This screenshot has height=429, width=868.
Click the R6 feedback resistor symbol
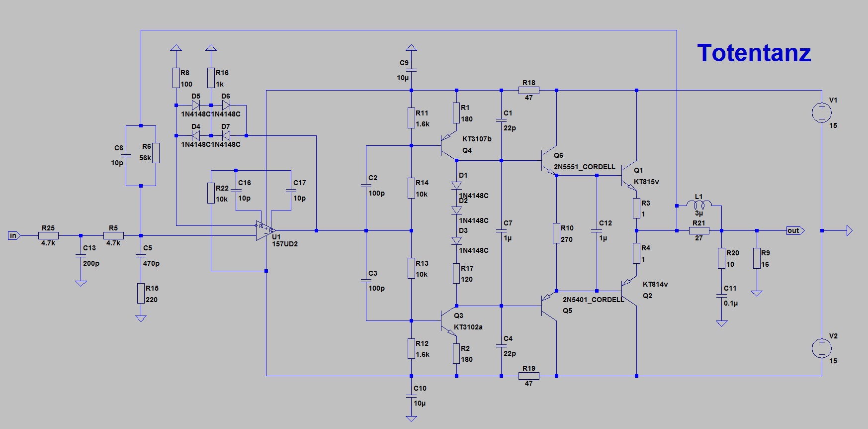(156, 153)
